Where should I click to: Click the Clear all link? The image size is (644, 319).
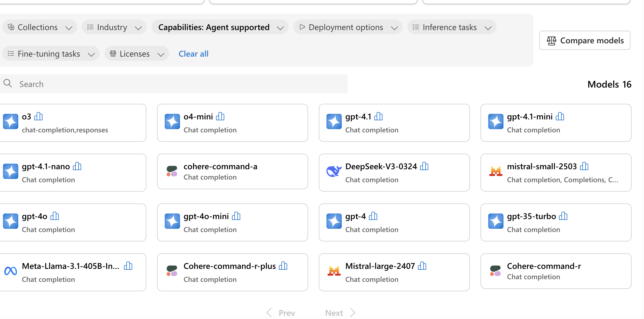pos(193,54)
